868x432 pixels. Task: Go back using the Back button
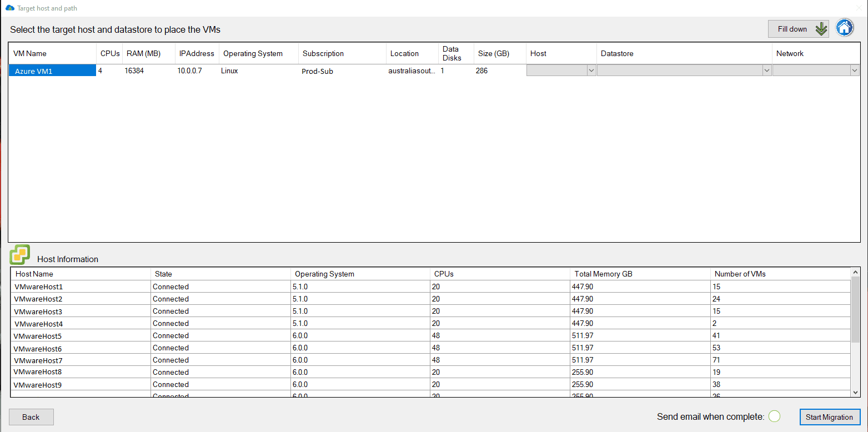click(x=31, y=417)
